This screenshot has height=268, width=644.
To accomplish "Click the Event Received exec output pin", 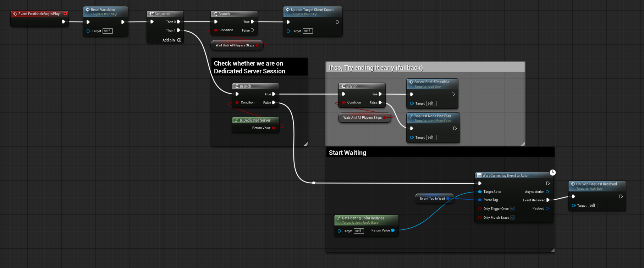I will point(548,200).
